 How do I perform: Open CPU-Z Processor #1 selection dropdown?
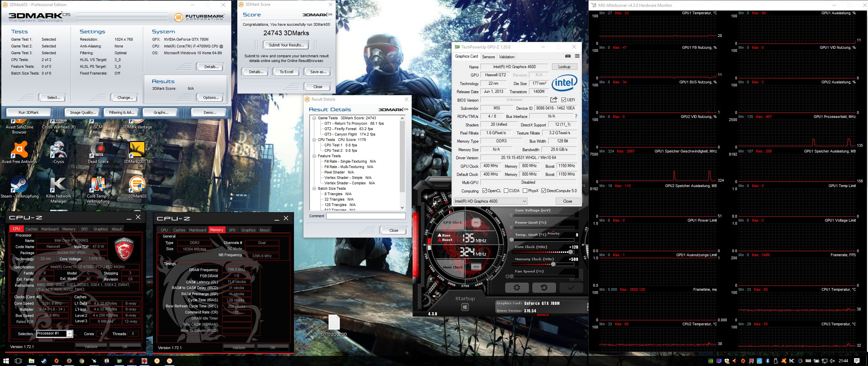(54, 333)
